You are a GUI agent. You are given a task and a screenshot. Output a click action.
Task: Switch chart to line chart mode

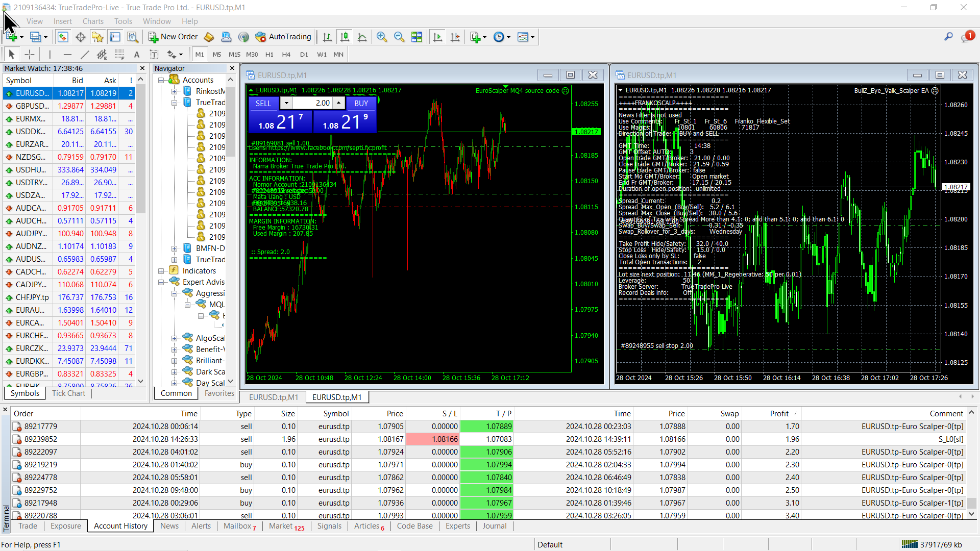362,37
